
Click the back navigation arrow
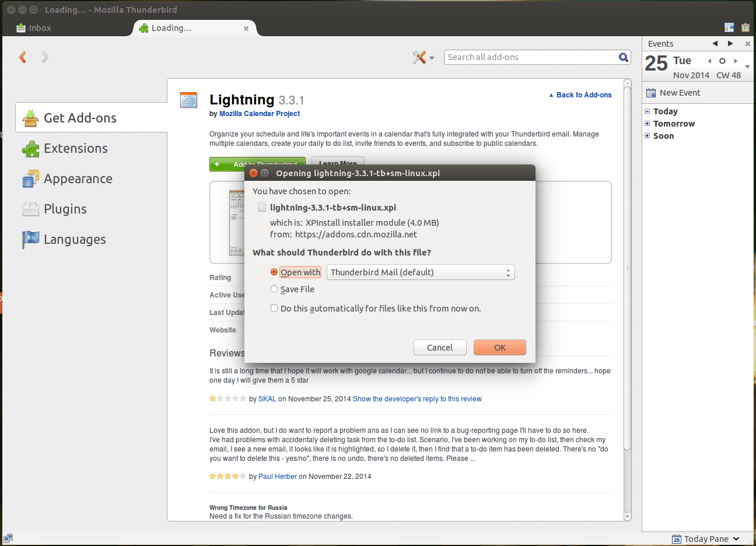point(23,57)
